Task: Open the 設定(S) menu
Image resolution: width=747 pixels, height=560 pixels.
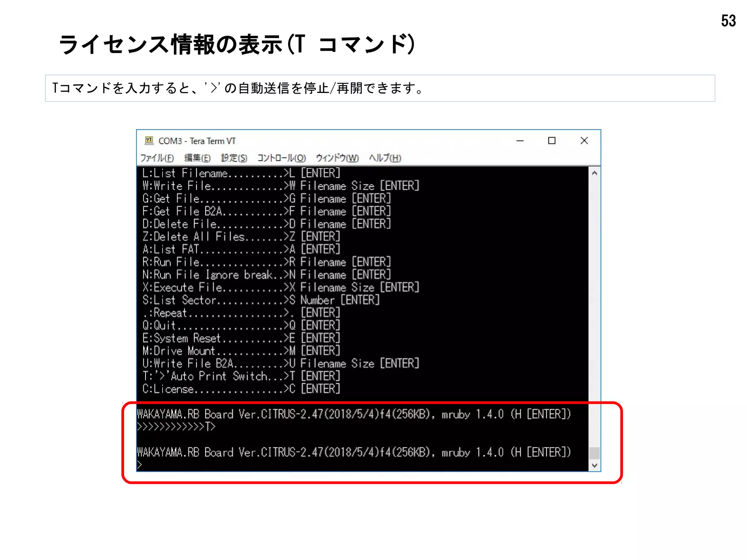Action: click(x=234, y=158)
